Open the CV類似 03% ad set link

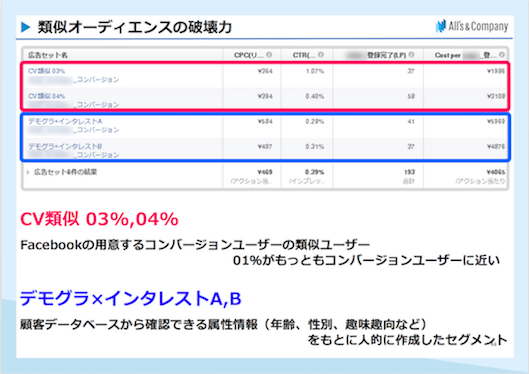(x=47, y=71)
